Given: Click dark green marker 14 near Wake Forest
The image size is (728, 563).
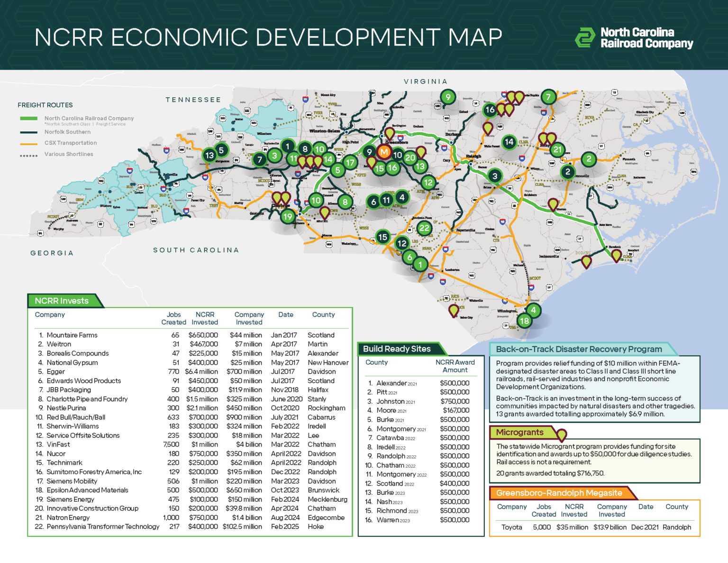Looking at the screenshot, I should [509, 142].
